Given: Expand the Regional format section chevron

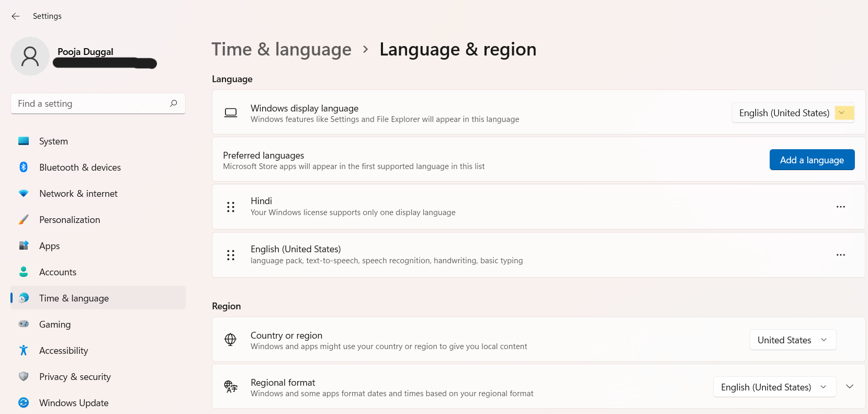Looking at the screenshot, I should coord(850,387).
